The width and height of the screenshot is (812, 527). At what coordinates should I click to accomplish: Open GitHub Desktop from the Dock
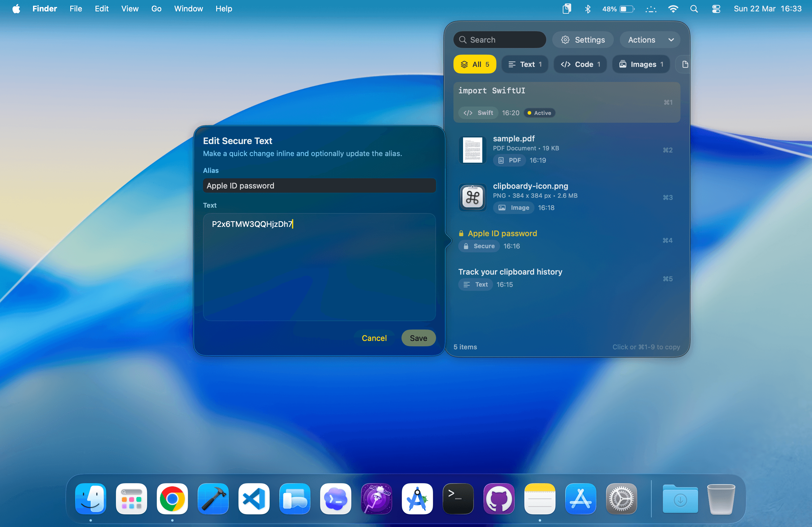tap(499, 499)
